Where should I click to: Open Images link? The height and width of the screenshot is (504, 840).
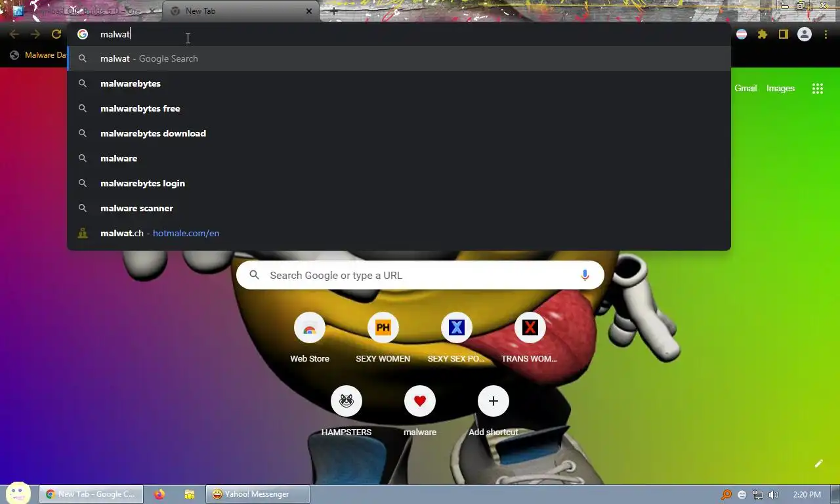(x=780, y=88)
